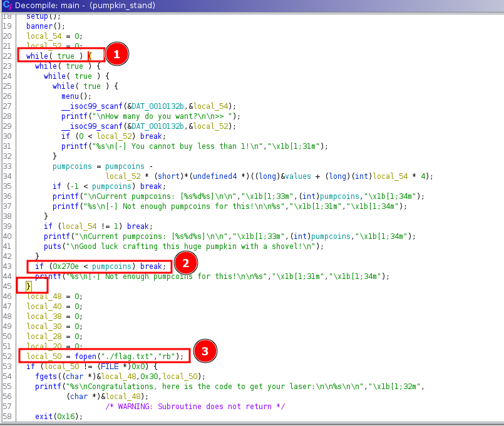Click the closing brace on line 45
Viewport: 504px width, 426px height.
[x=28, y=286]
